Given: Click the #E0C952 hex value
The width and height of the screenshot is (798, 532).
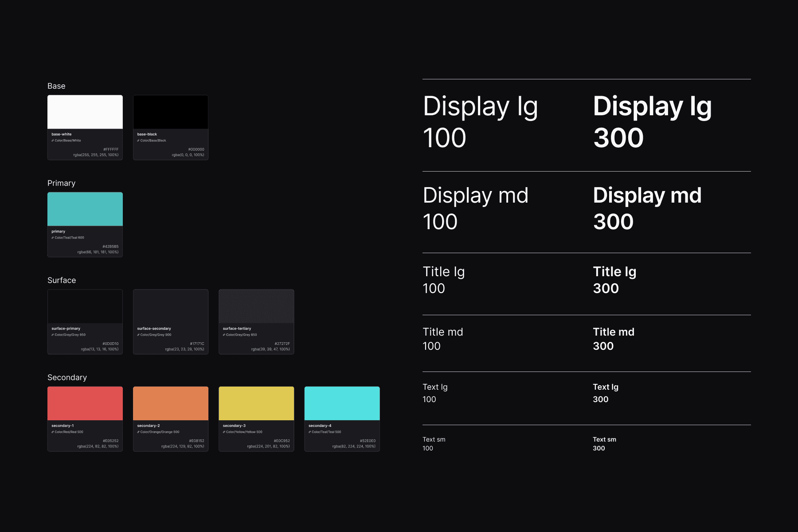Looking at the screenshot, I should coord(282,441).
